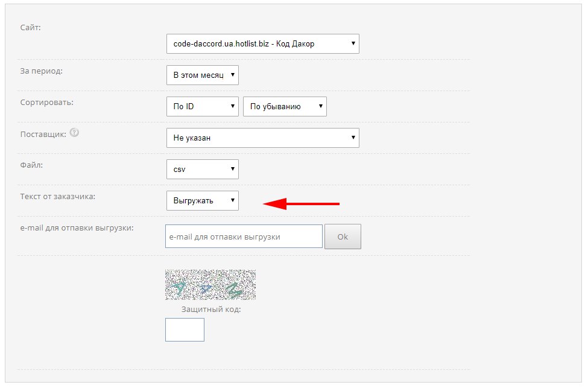Click the 'Файл:' label

tap(32, 164)
